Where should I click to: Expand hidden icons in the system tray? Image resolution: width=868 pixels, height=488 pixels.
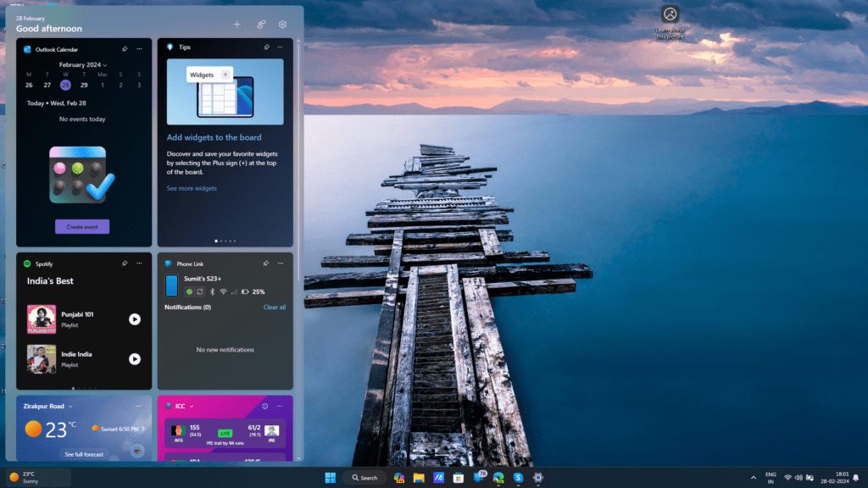[x=753, y=477]
